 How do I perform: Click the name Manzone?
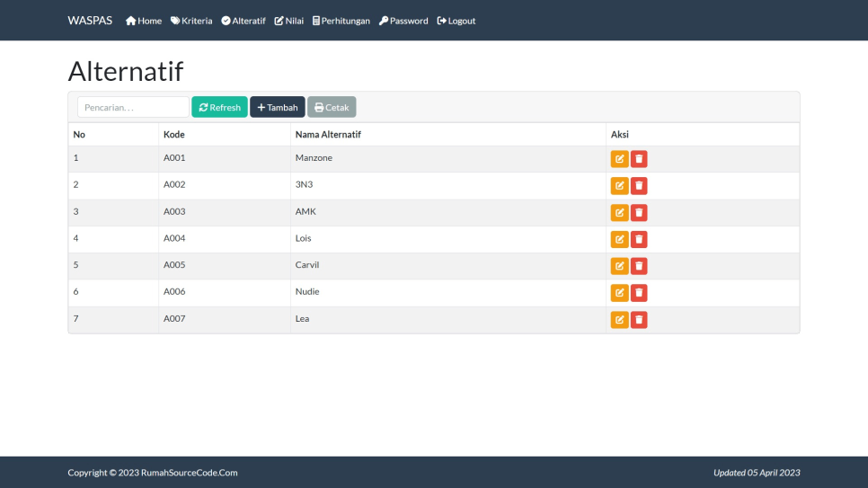coord(314,158)
